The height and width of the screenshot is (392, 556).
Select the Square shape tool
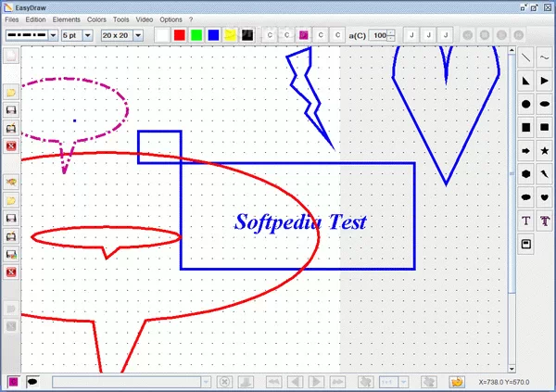525,127
